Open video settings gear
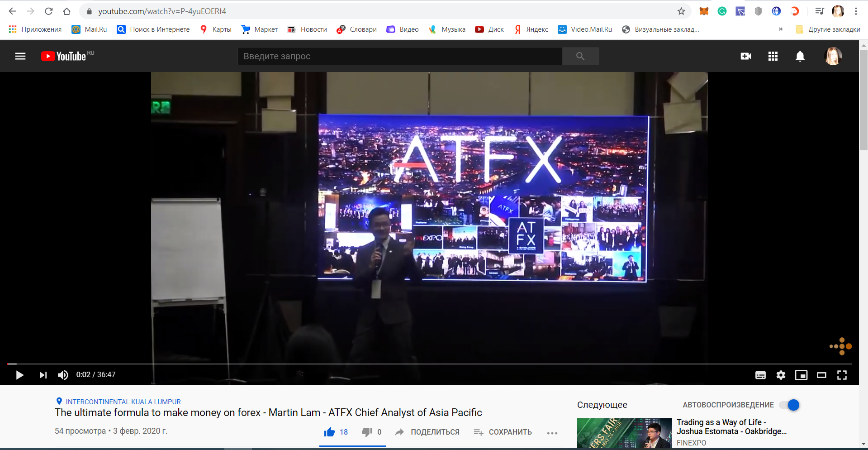The width and height of the screenshot is (868, 450). (781, 375)
